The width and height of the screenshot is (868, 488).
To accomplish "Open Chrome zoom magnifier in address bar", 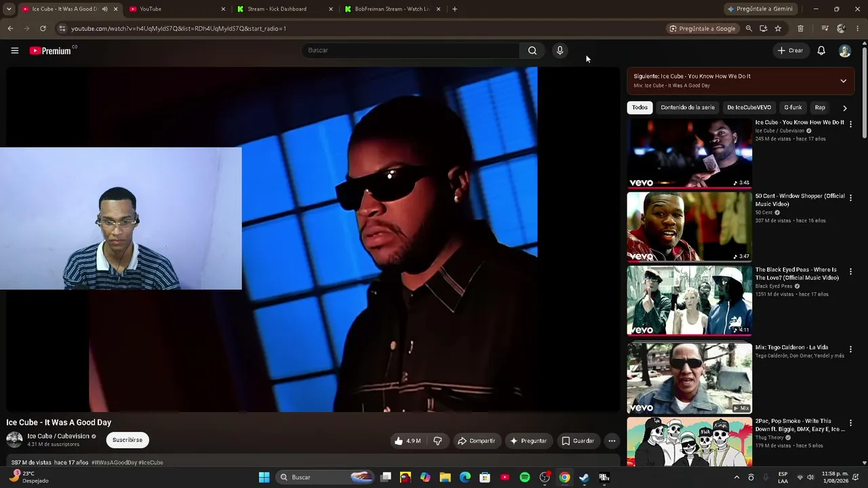I will tap(749, 28).
